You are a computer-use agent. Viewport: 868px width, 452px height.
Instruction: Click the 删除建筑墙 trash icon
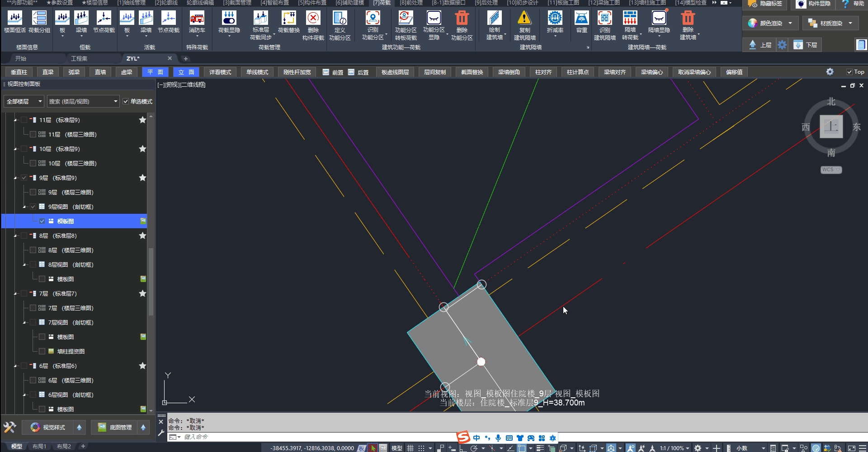[687, 19]
